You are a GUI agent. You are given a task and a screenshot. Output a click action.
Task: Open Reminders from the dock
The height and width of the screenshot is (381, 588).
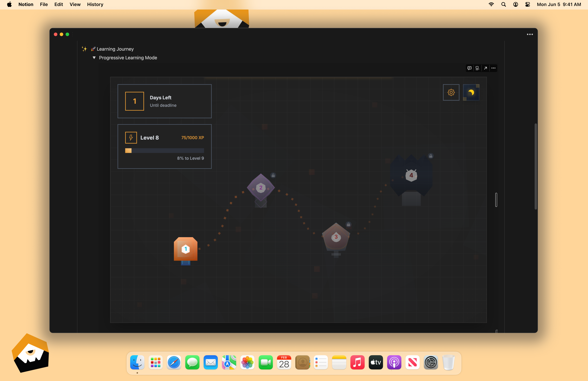tap(321, 362)
